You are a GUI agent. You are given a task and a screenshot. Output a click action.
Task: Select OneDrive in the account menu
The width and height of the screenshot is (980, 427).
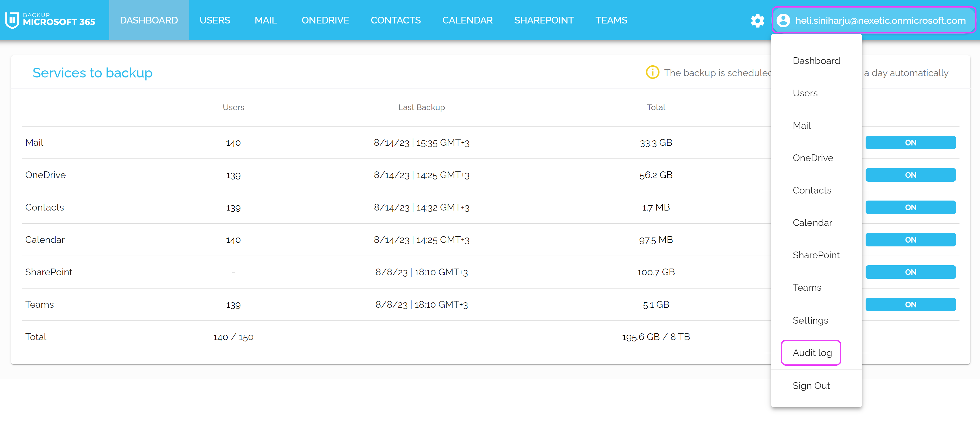point(816,158)
